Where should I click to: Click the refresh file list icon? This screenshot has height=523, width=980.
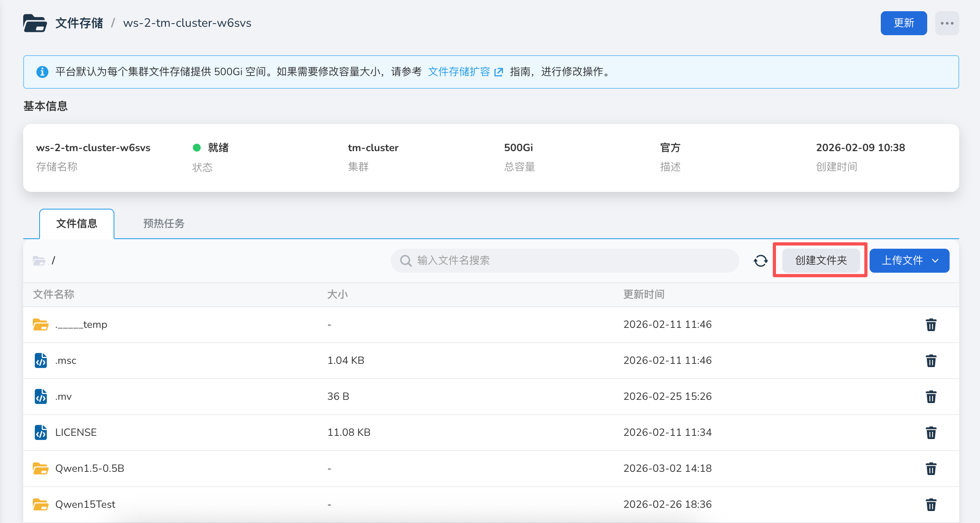[760, 261]
